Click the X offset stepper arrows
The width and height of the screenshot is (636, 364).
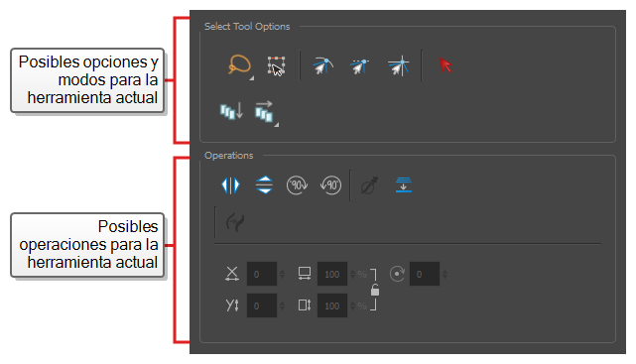point(283,275)
